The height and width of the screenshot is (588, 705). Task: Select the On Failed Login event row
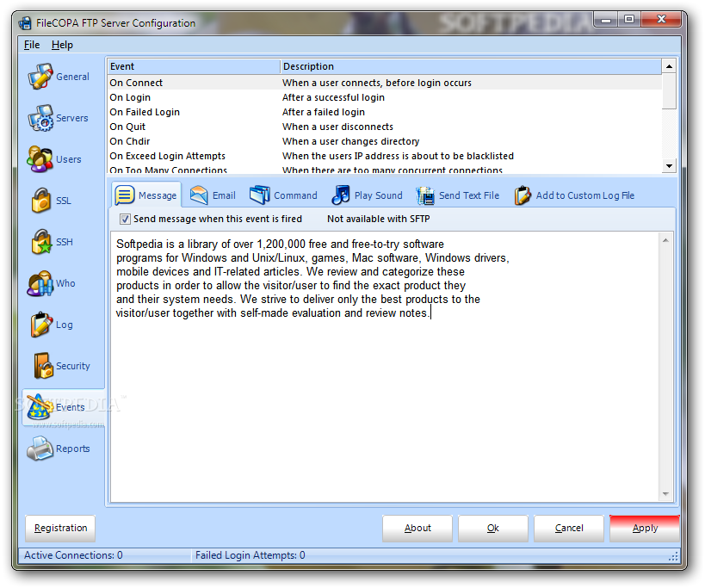pyautogui.click(x=385, y=112)
